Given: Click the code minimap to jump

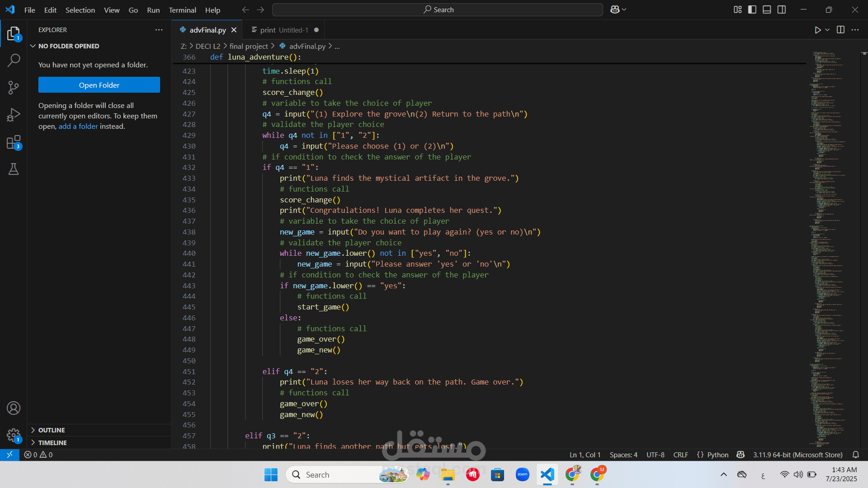Looking at the screenshot, I should 827,226.
